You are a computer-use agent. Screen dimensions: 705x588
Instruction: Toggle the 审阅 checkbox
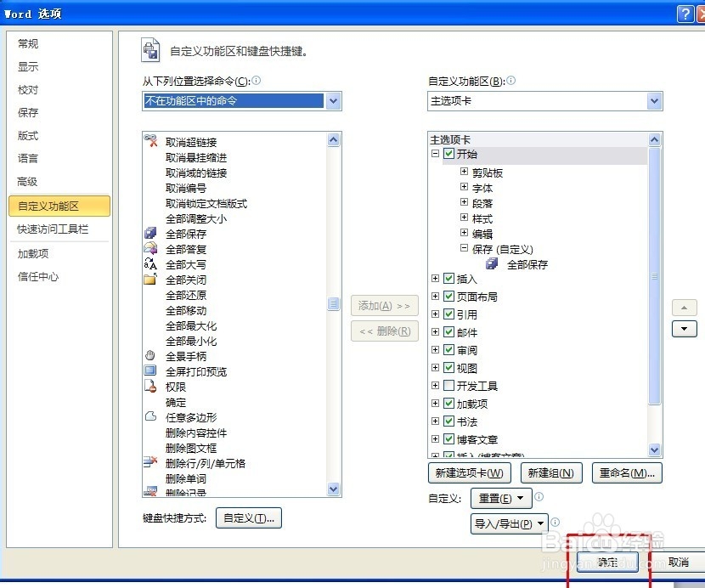(448, 349)
